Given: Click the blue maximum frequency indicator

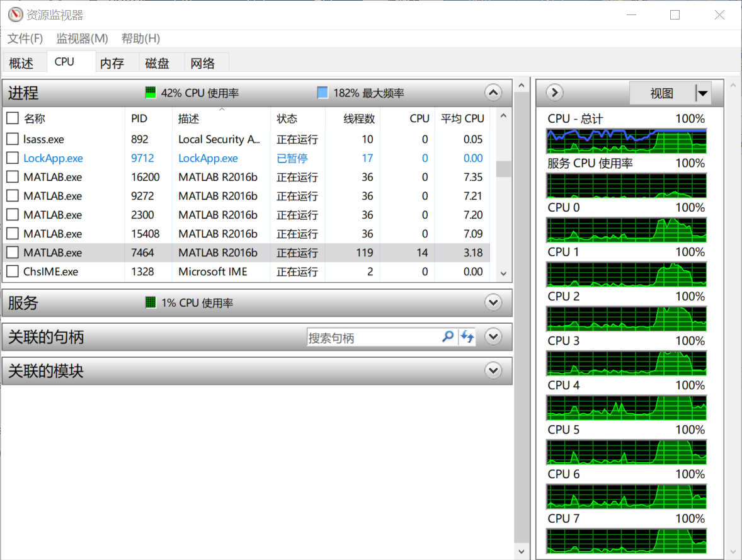Looking at the screenshot, I should coord(322,93).
